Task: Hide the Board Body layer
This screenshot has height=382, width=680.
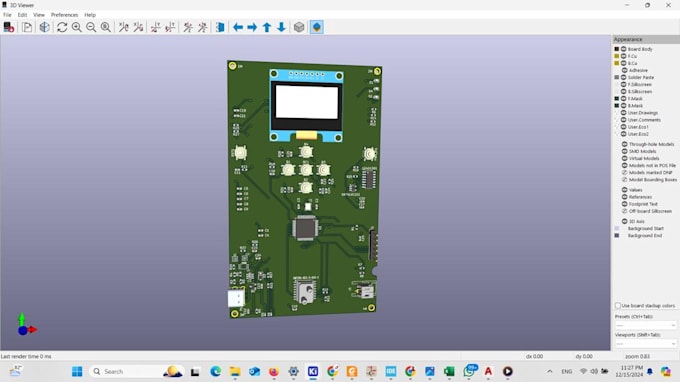Action: pyautogui.click(x=624, y=49)
